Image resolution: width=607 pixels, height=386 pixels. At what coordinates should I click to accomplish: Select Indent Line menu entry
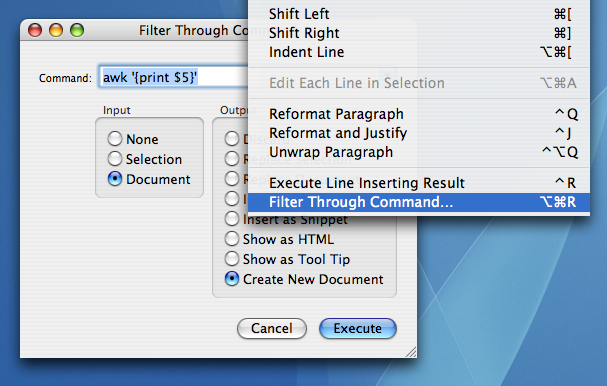[419, 52]
